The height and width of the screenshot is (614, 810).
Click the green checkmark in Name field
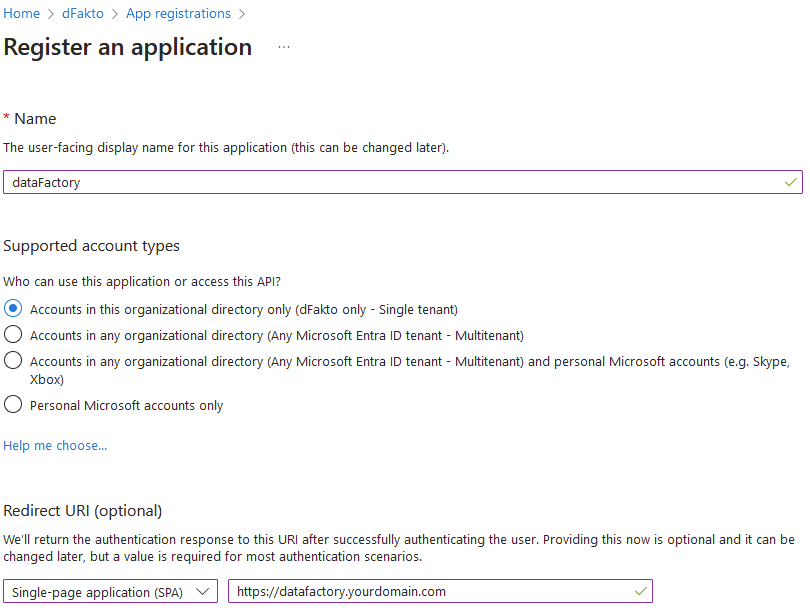[791, 183]
